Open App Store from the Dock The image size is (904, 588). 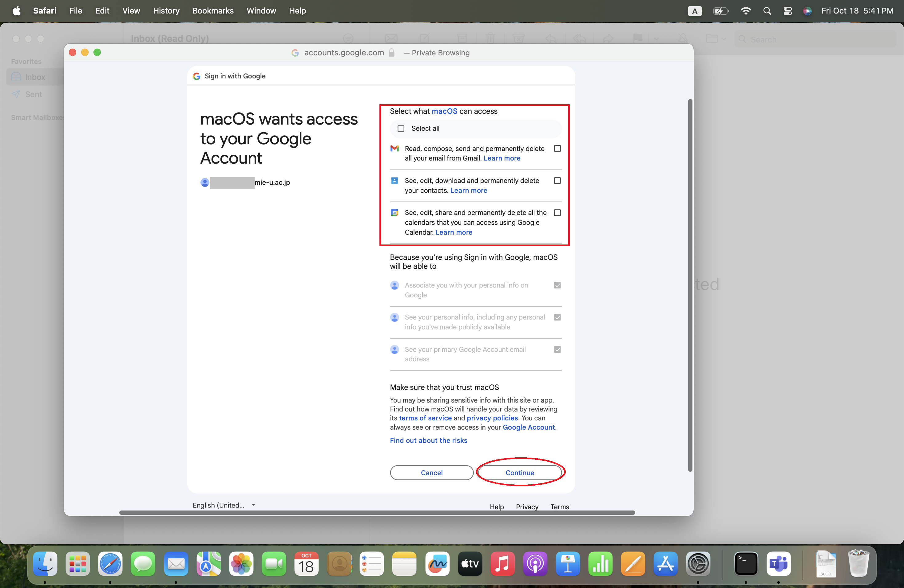click(666, 563)
